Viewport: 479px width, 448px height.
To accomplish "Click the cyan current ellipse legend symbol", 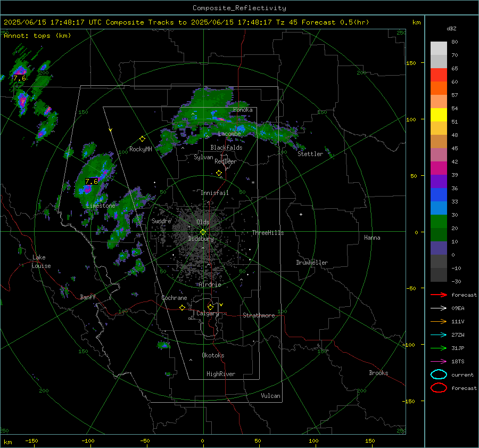I will (439, 374).
